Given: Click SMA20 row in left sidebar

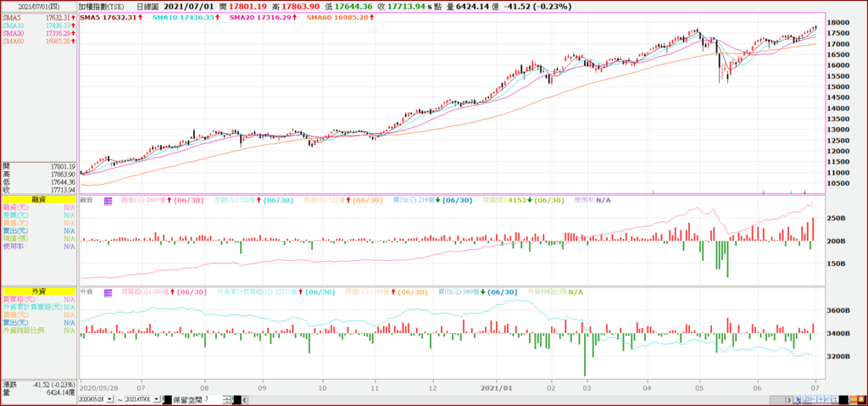Looking at the screenshot, I should click(x=39, y=33).
